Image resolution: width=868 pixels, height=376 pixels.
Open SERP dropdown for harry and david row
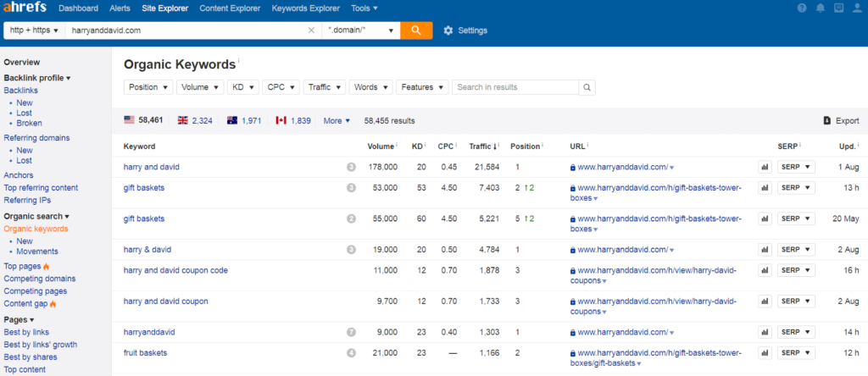796,167
